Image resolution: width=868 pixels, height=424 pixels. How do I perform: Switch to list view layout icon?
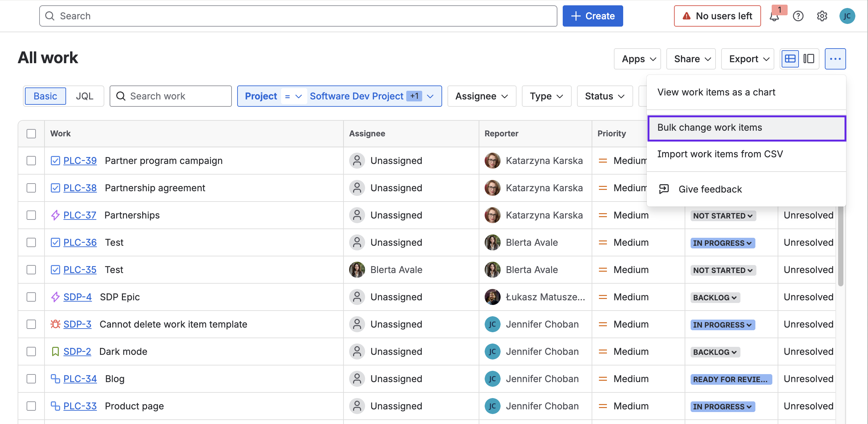coord(790,59)
